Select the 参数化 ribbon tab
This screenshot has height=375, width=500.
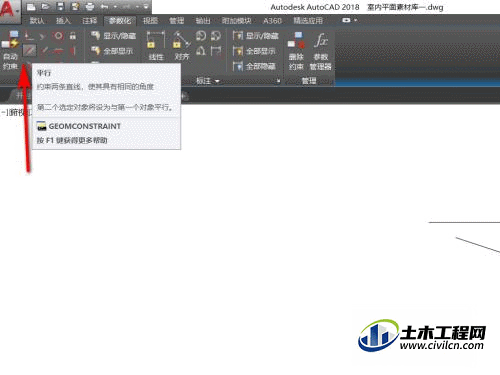(120, 21)
